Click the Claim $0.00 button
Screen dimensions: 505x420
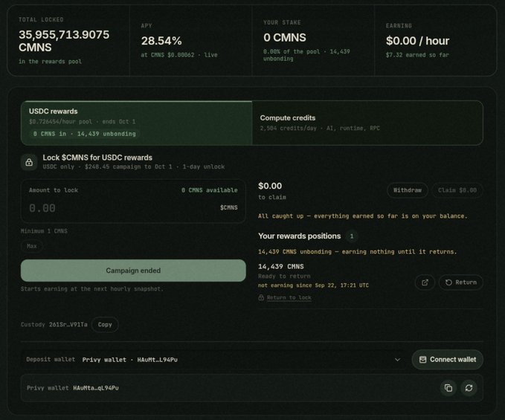click(x=457, y=190)
